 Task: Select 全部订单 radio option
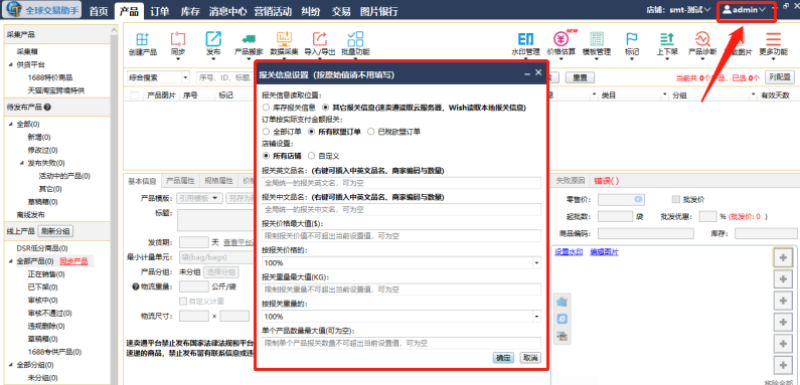tap(266, 132)
